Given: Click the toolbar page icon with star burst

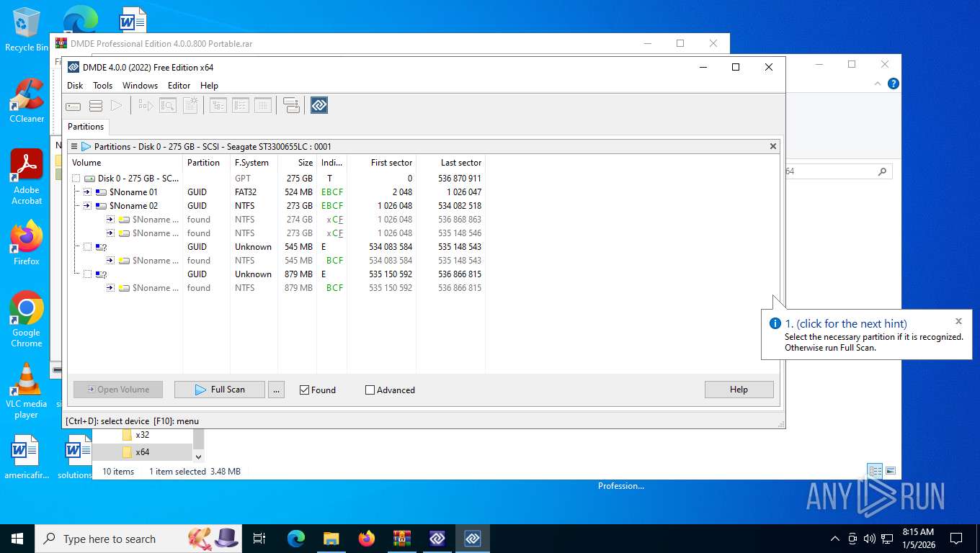Looking at the screenshot, I should click(x=190, y=106).
